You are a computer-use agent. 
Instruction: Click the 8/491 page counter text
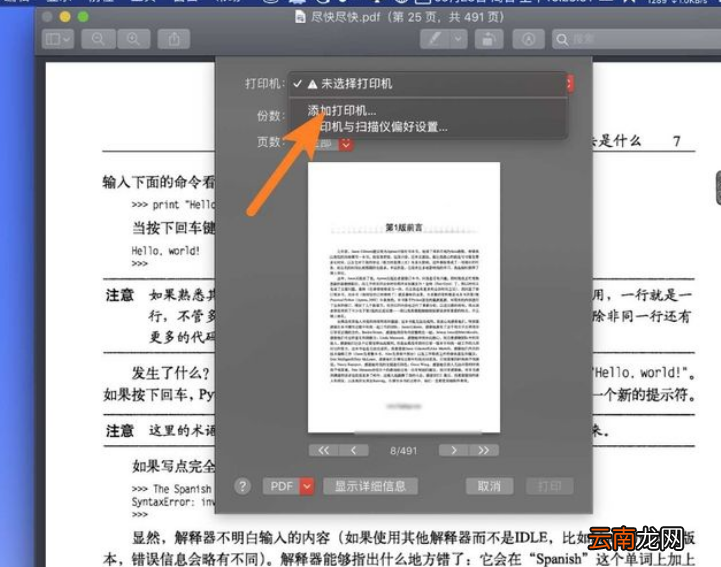click(403, 451)
